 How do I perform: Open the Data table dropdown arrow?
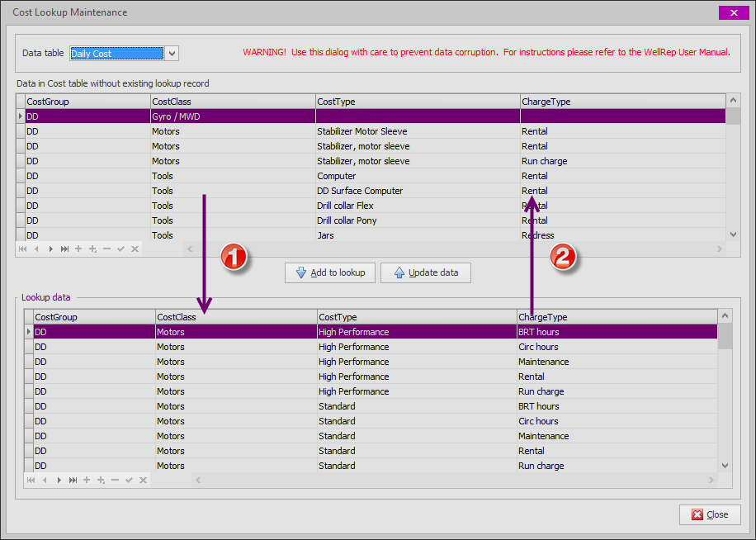pyautogui.click(x=172, y=54)
